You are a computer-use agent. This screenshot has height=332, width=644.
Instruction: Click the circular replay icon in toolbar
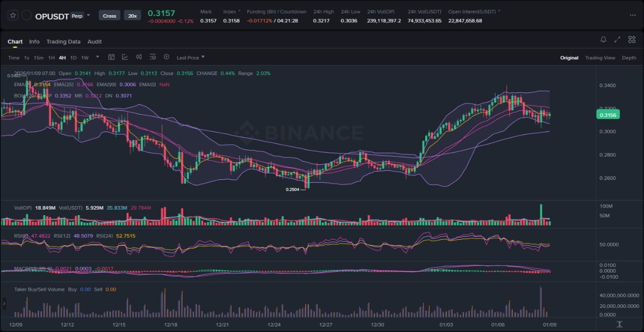click(167, 57)
